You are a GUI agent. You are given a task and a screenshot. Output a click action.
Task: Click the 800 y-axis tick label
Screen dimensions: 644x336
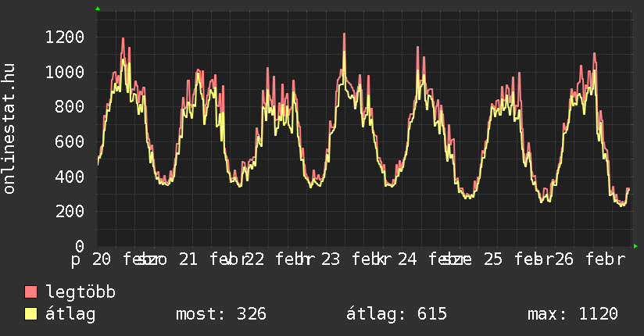[70, 107]
